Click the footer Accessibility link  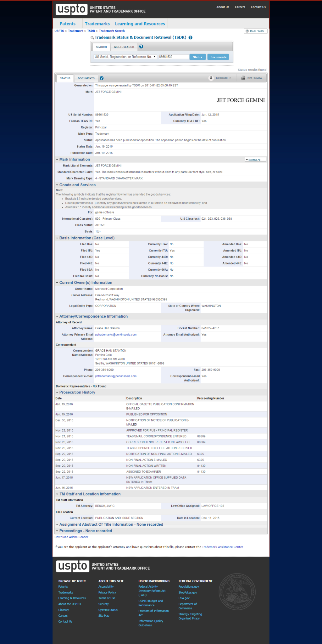[106, 586]
